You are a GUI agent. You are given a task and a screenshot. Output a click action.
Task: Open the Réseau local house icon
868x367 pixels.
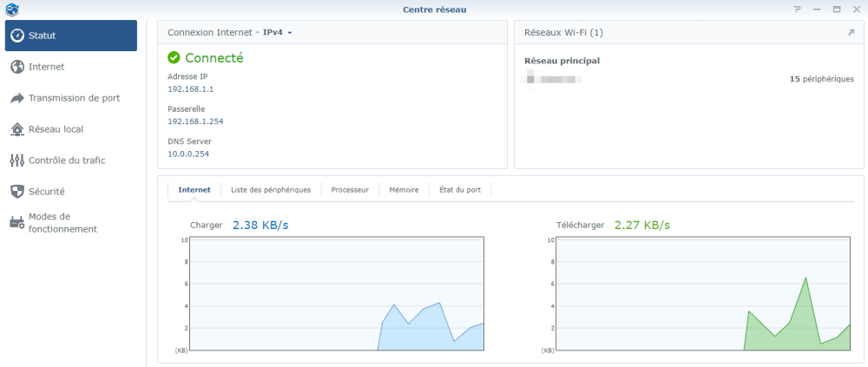point(17,129)
